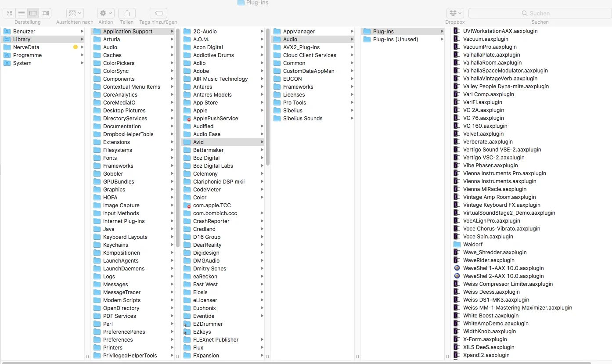Image resolution: width=612 pixels, height=364 pixels.
Task: Click the Programme folder icon
Action: tap(7, 55)
